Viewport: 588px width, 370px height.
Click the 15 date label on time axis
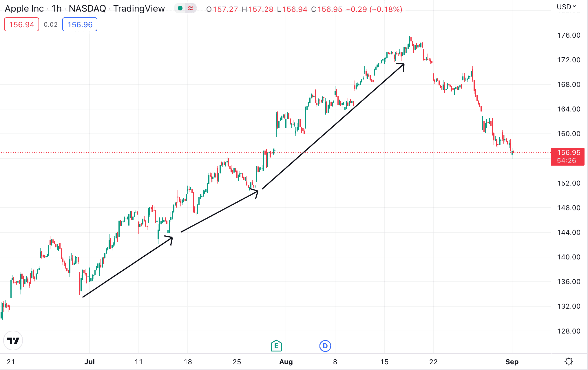tap(384, 362)
